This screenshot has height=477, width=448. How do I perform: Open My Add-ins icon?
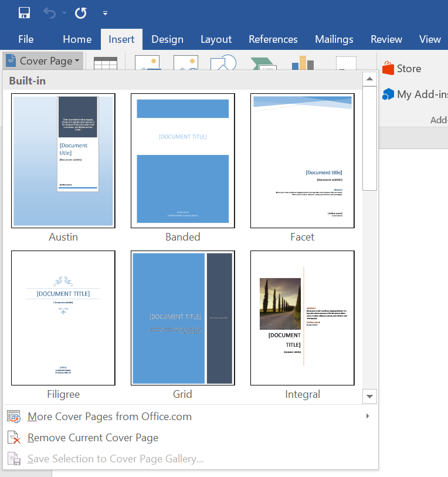[388, 94]
